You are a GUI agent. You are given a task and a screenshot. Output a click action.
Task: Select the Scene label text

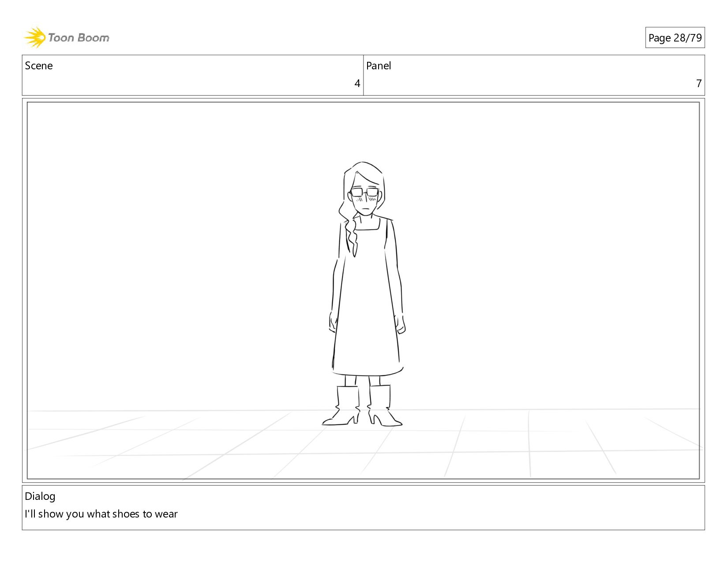click(x=39, y=66)
